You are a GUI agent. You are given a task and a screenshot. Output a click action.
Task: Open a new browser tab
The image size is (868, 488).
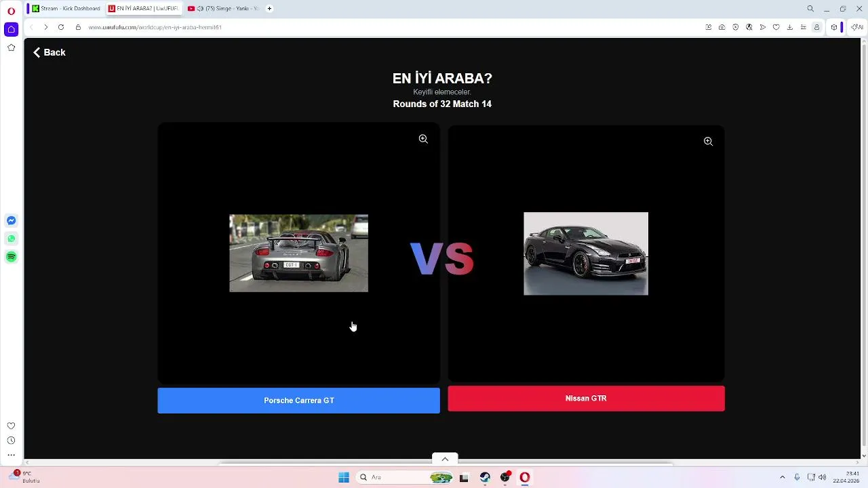[x=269, y=9]
